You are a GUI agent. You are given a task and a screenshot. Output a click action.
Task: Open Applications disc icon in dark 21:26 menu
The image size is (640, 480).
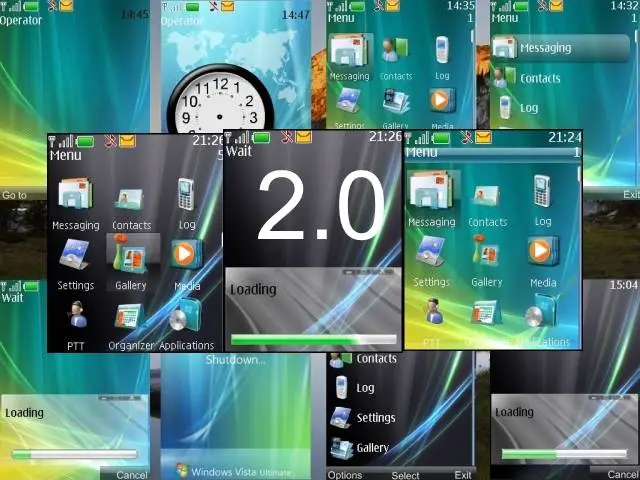pos(186,315)
